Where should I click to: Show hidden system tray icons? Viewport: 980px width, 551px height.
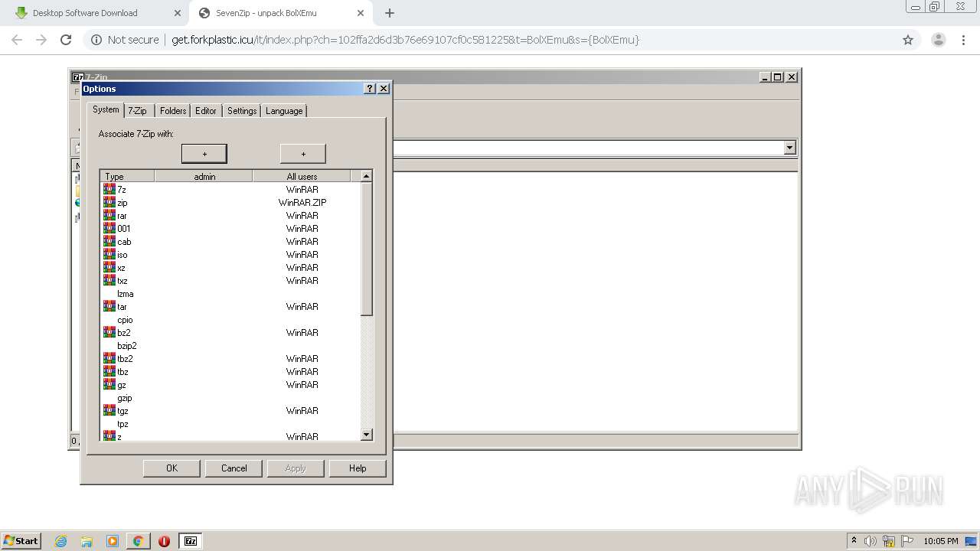[854, 541]
